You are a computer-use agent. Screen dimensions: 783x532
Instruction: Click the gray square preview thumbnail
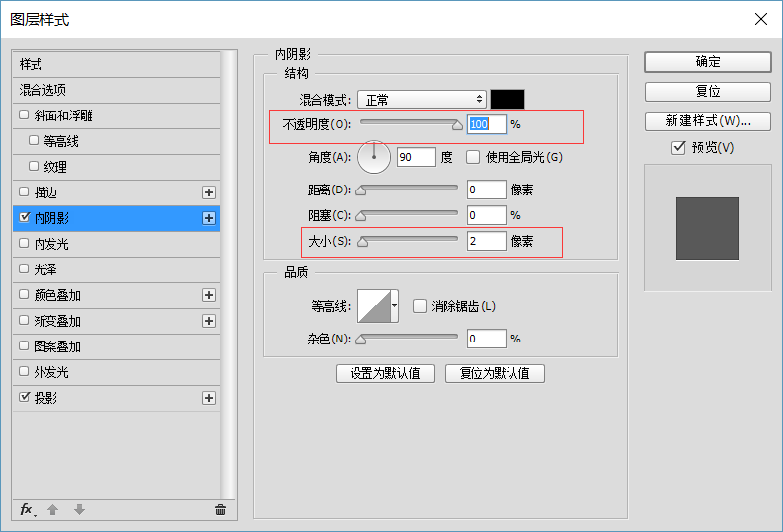pos(707,228)
